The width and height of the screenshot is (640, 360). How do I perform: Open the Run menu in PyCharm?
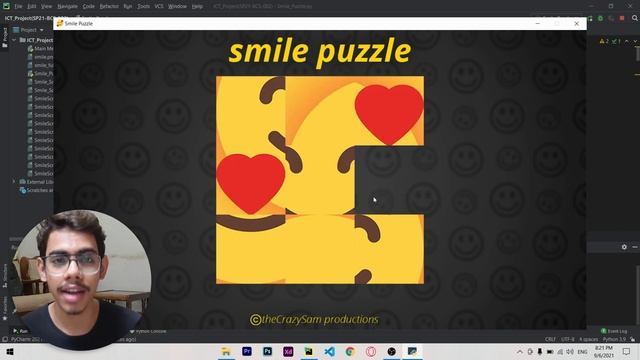click(128, 6)
